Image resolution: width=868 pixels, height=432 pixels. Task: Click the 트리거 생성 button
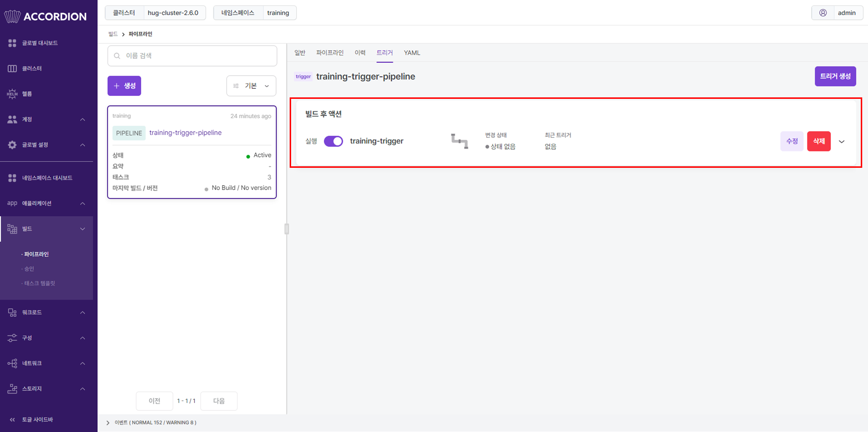coord(835,76)
